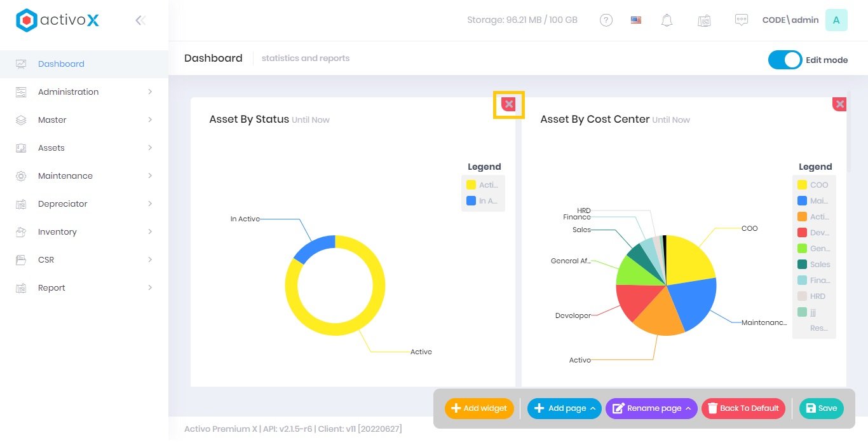Toggle the COO legend entry
This screenshot has width=868, height=442.
[x=813, y=185]
